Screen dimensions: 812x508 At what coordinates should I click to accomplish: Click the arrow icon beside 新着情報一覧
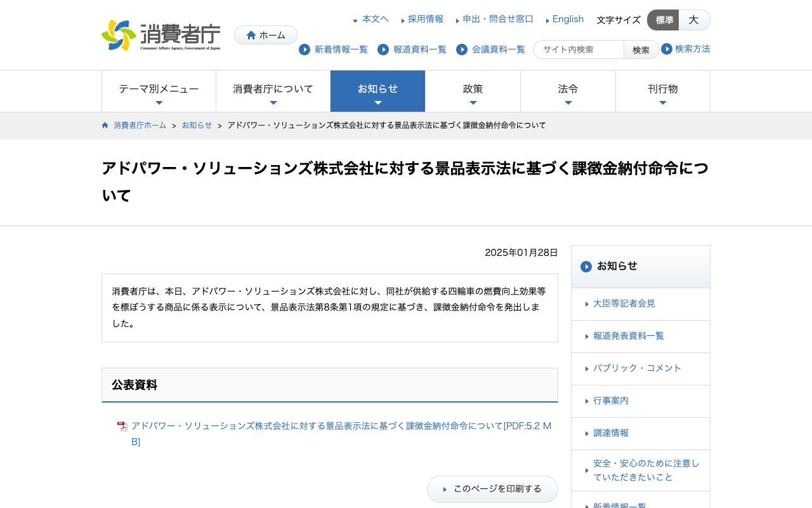[x=304, y=50]
